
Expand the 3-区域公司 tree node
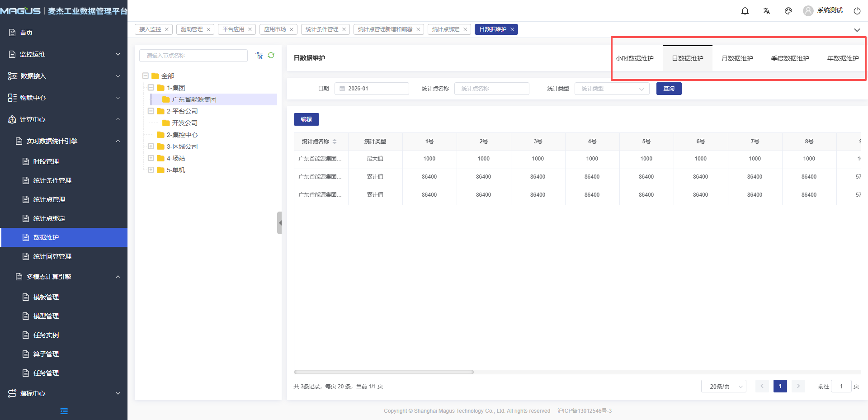pos(151,146)
